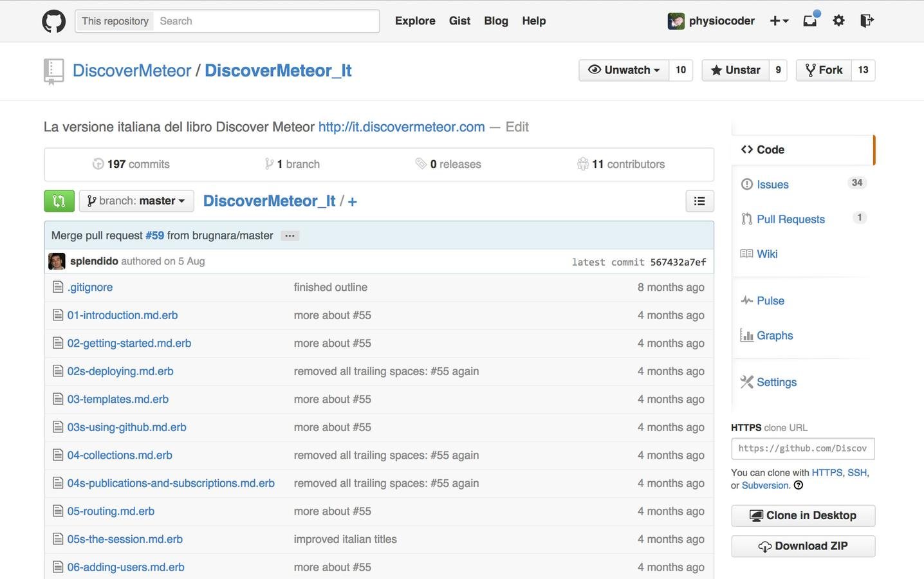Viewport: 924px width, 579px height.
Task: Open clone help question mark icon
Action: tap(799, 486)
